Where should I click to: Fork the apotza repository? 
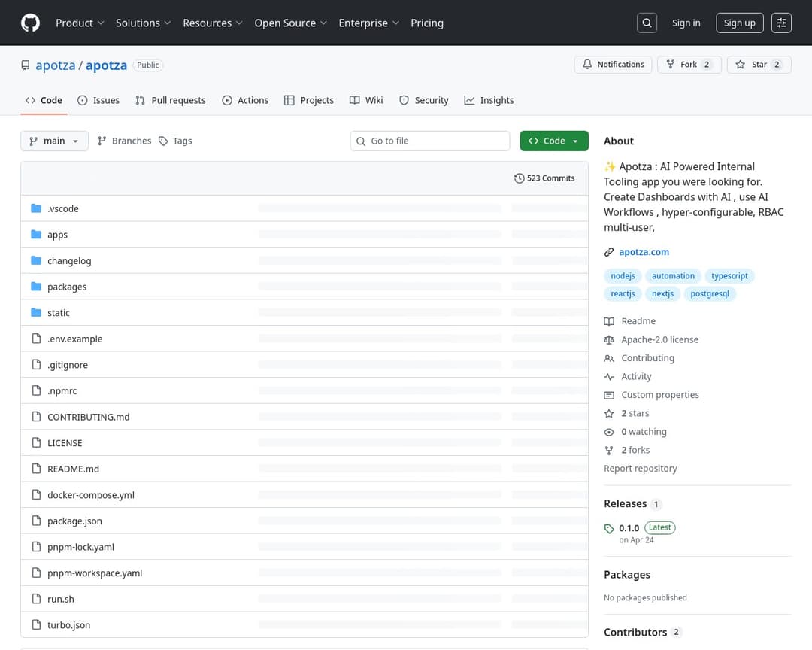[681, 65]
